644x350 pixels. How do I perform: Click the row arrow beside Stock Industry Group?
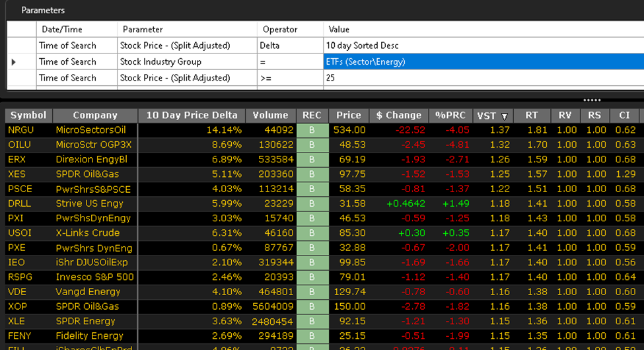(14, 62)
